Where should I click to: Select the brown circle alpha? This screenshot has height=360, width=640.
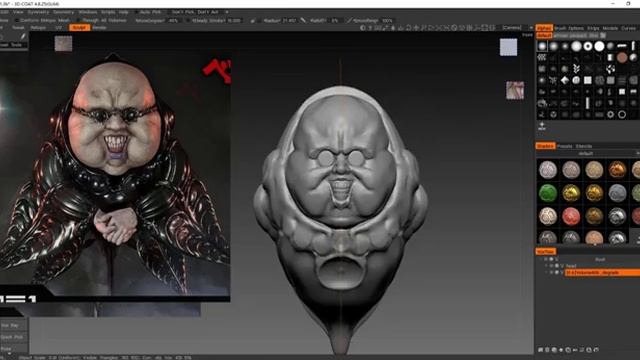pos(622,58)
